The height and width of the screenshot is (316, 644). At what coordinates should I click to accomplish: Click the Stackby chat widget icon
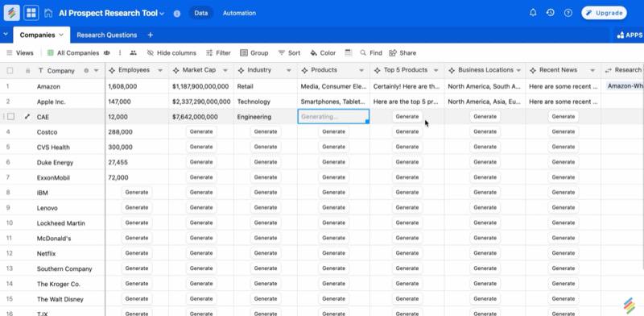[629, 306]
